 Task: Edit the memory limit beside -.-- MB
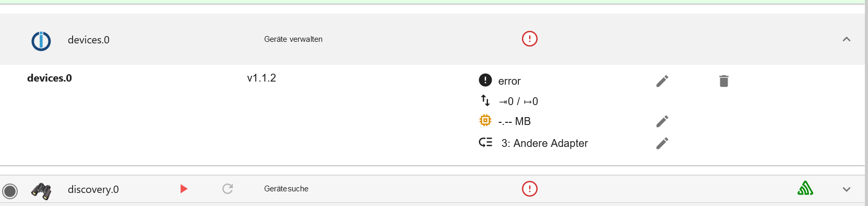pyautogui.click(x=662, y=121)
